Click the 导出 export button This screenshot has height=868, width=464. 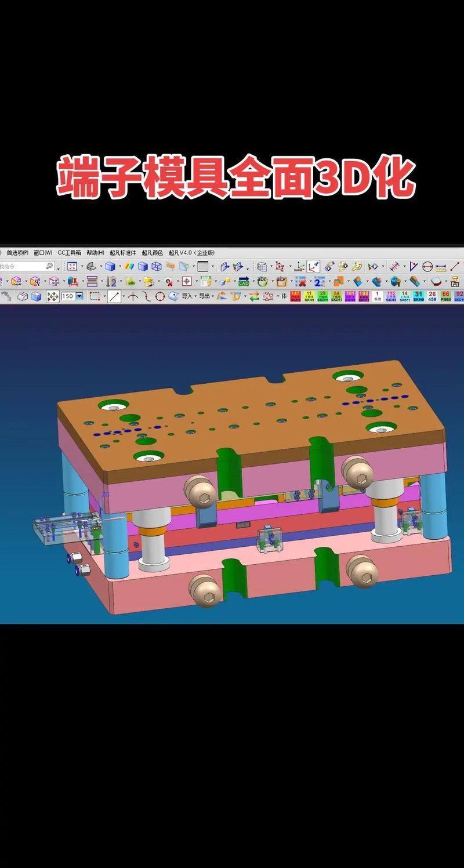point(204,296)
